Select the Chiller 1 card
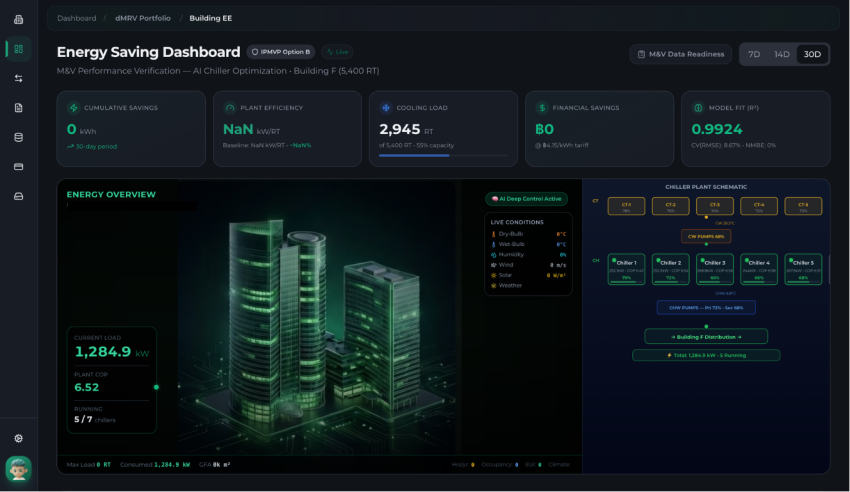Screen dimensions: 850x492 click(626, 269)
